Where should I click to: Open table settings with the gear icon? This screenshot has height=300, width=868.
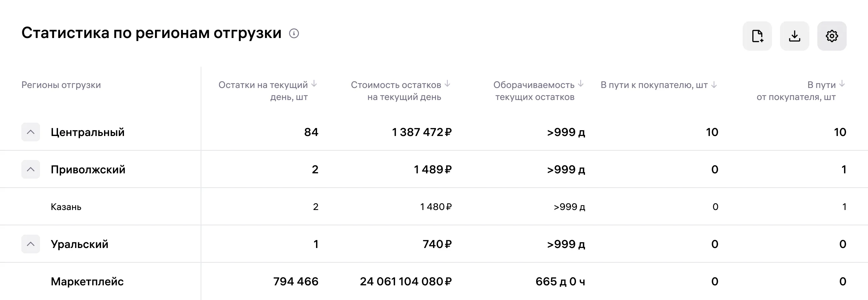pyautogui.click(x=832, y=36)
